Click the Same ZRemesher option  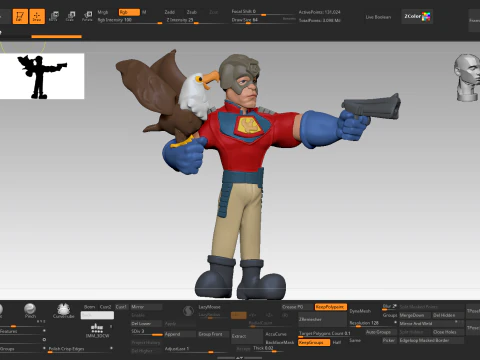click(355, 340)
